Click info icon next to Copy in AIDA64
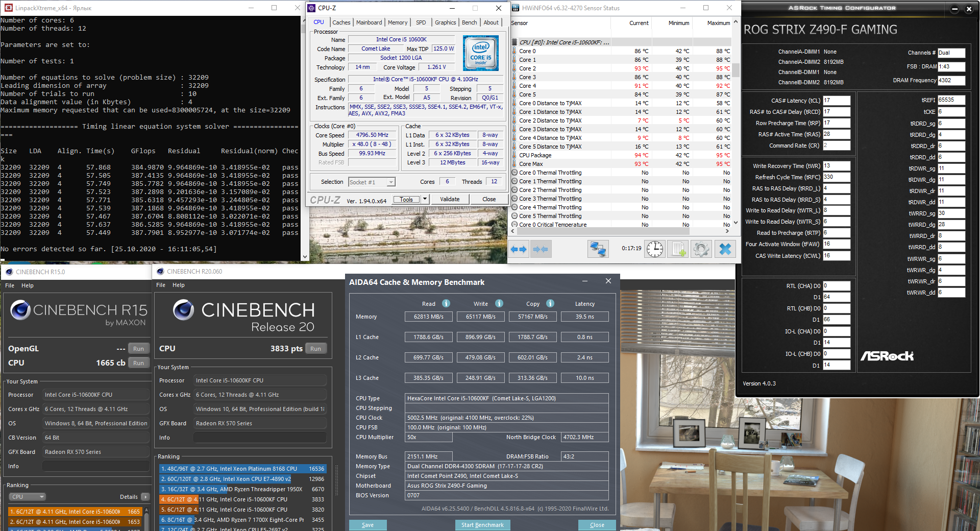The height and width of the screenshot is (531, 980). [x=550, y=303]
